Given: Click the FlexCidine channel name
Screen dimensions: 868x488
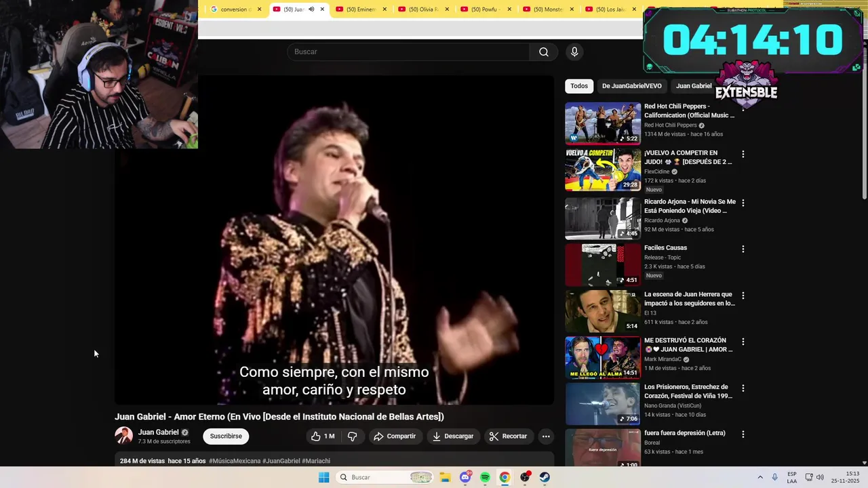Looking at the screenshot, I should click(x=656, y=171).
